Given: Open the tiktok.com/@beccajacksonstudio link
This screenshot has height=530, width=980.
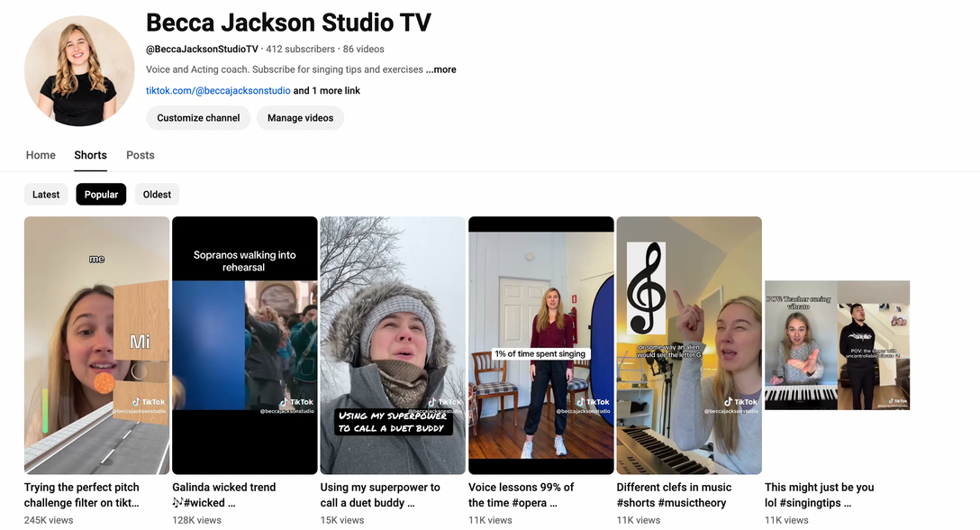Looking at the screenshot, I should (x=218, y=91).
